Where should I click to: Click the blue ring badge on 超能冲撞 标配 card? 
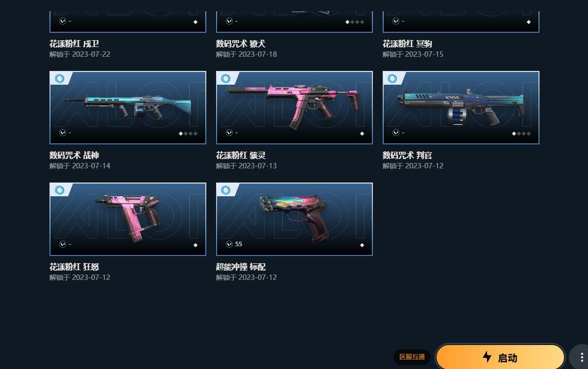click(226, 190)
